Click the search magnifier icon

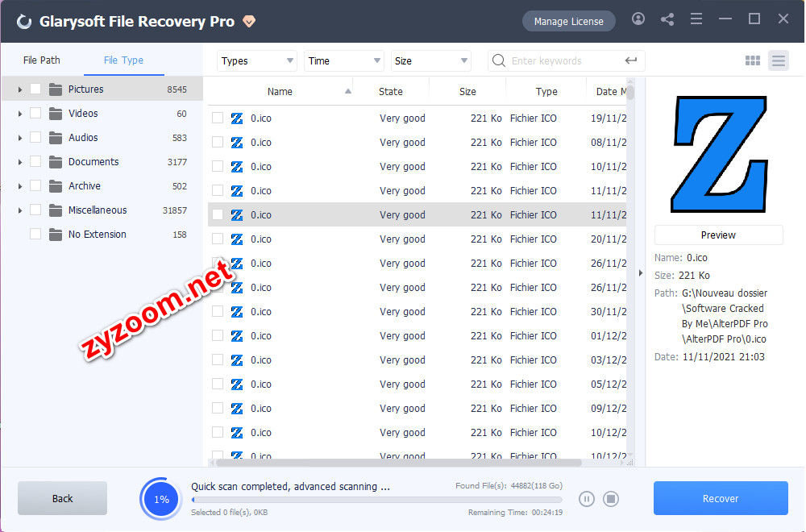point(499,60)
